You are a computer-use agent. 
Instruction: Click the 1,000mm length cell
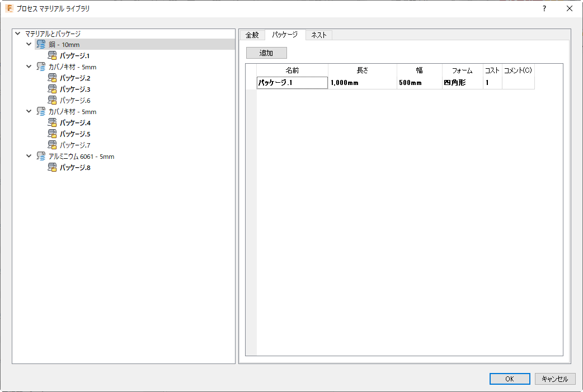point(363,83)
